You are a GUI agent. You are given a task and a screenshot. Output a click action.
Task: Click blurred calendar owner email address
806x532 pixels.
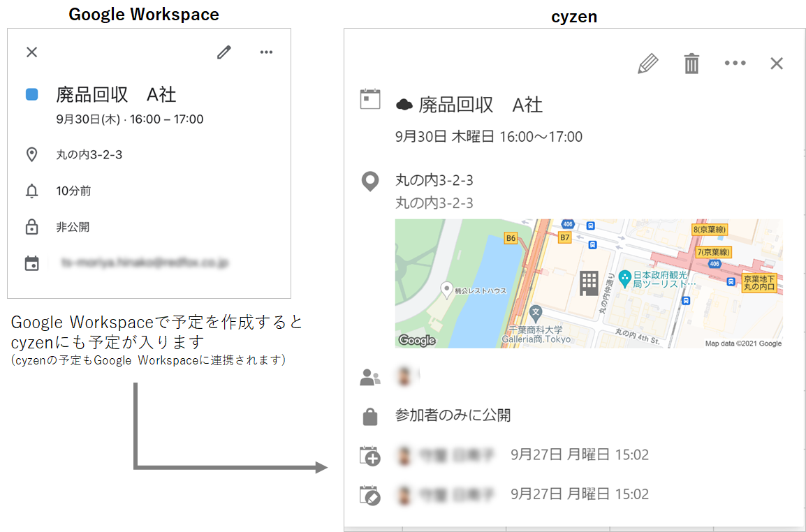145,263
